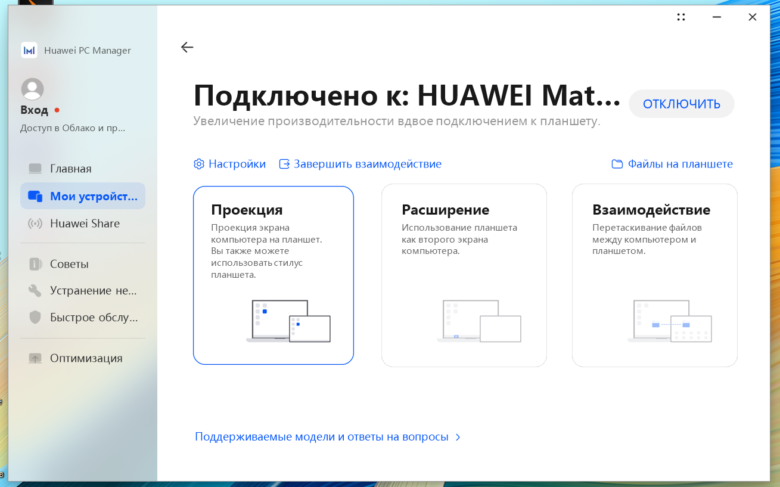This screenshot has height=487, width=780.
Task: Click the wrench icon for Устранение неполадок
Action: pyautogui.click(x=35, y=291)
